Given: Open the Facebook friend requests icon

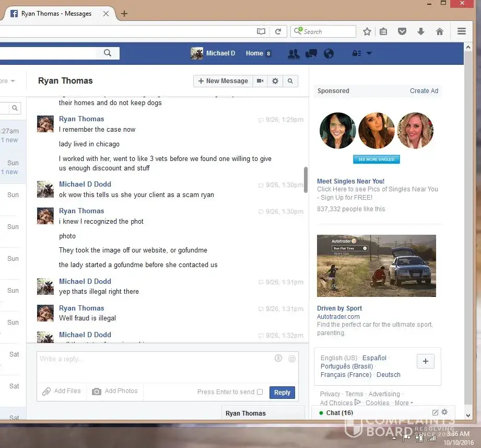Looking at the screenshot, I should 294,53.
